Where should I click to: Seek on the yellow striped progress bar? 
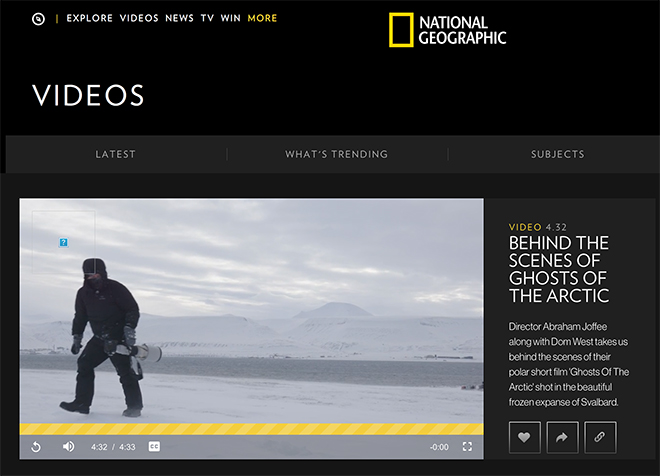point(252,429)
